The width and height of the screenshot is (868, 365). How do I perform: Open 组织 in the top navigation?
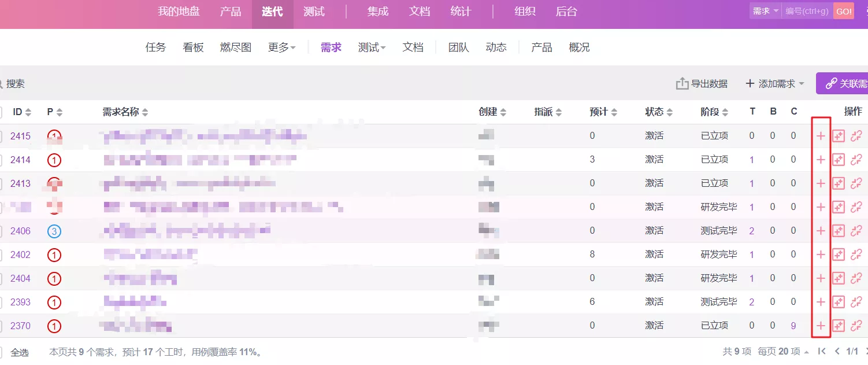[x=525, y=12]
